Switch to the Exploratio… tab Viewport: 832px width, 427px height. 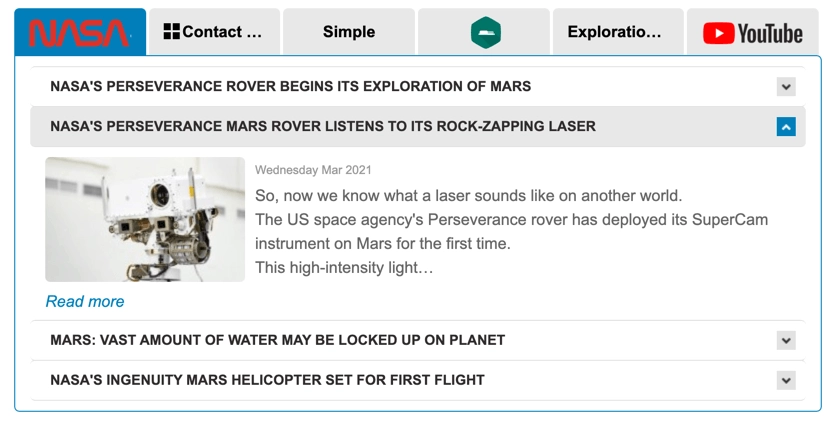(x=614, y=32)
